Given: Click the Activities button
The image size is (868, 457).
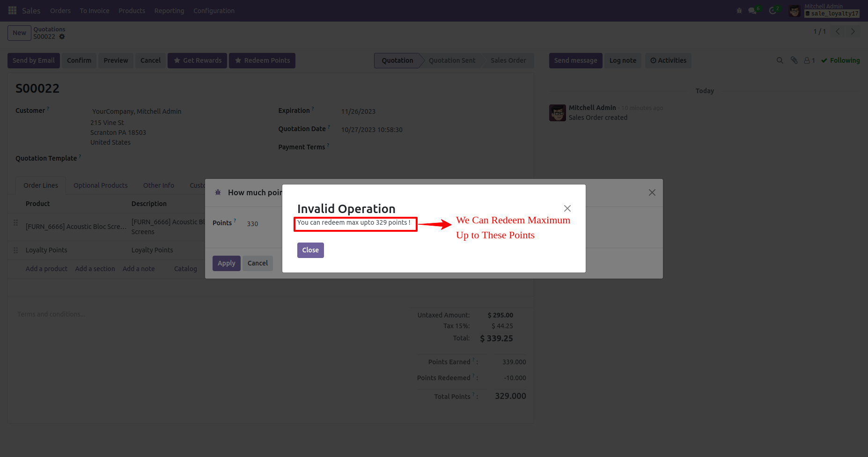Looking at the screenshot, I should (668, 60).
